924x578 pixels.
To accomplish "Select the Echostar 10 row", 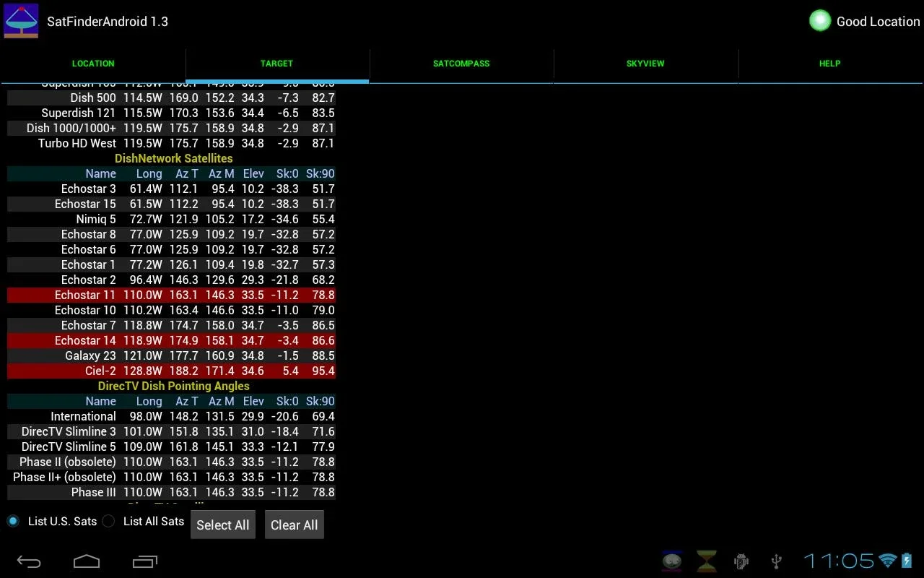I will pyautogui.click(x=171, y=310).
